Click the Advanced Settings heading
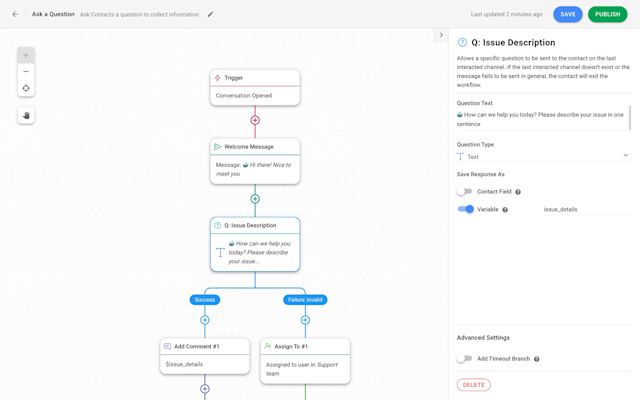 [483, 338]
